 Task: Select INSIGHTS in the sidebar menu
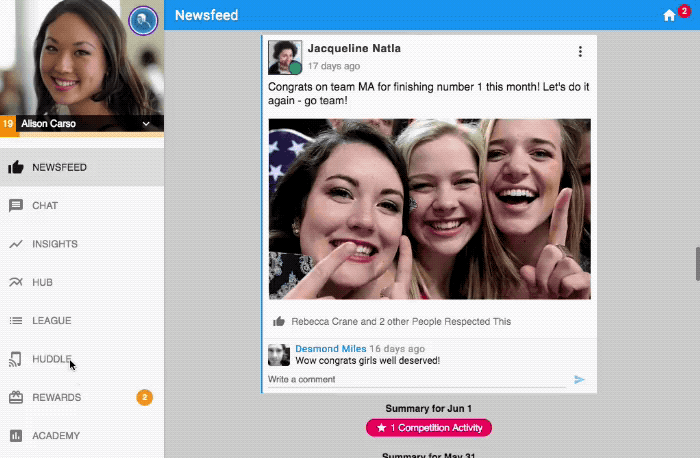82,244
